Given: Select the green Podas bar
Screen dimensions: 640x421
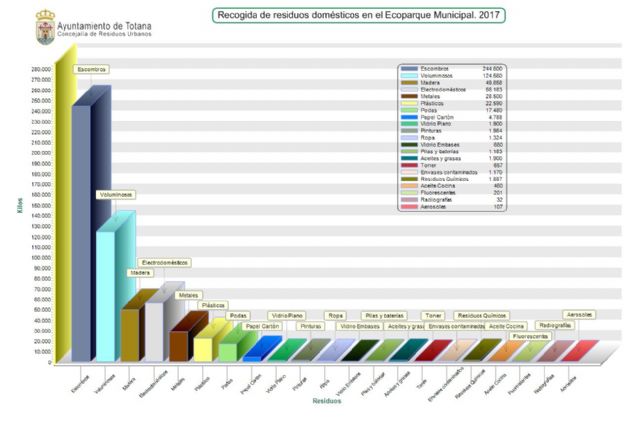Looking at the screenshot, I should pyautogui.click(x=229, y=350).
